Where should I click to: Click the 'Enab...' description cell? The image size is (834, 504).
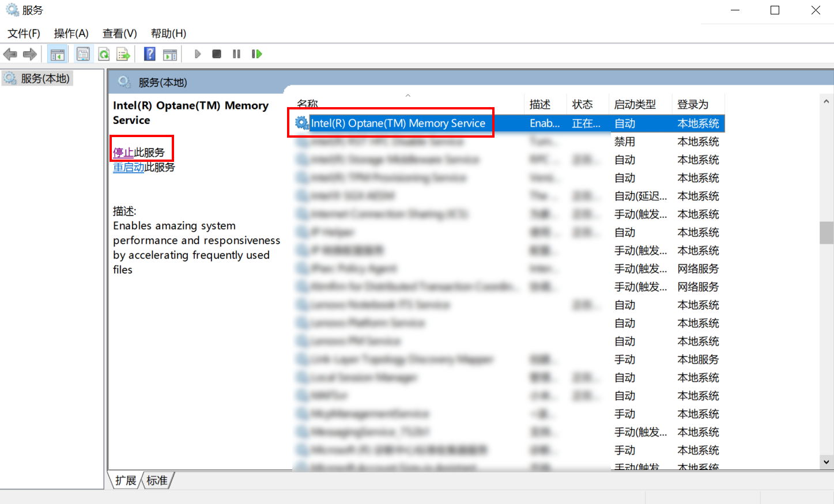(545, 123)
